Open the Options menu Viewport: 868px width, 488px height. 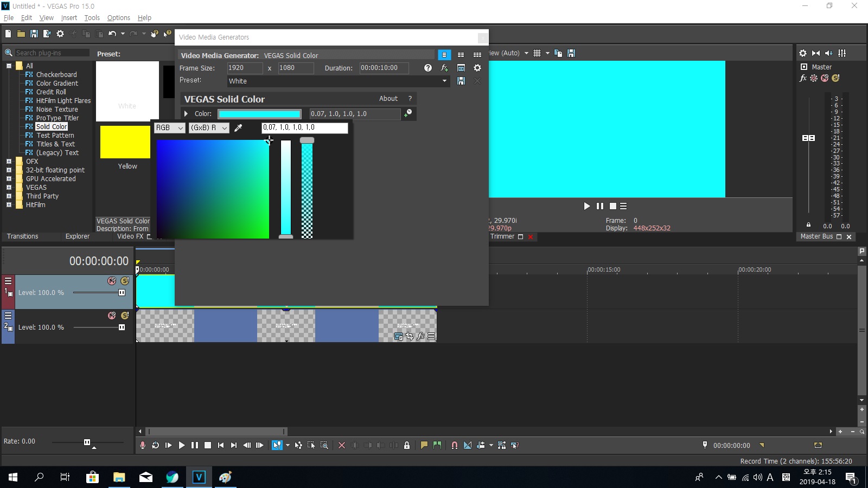pyautogui.click(x=119, y=17)
